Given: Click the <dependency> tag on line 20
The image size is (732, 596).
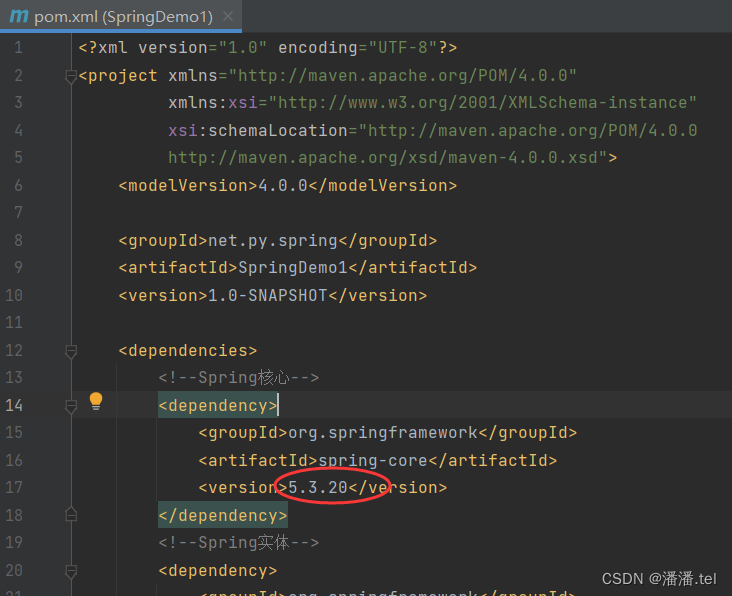Looking at the screenshot, I should [x=218, y=571].
